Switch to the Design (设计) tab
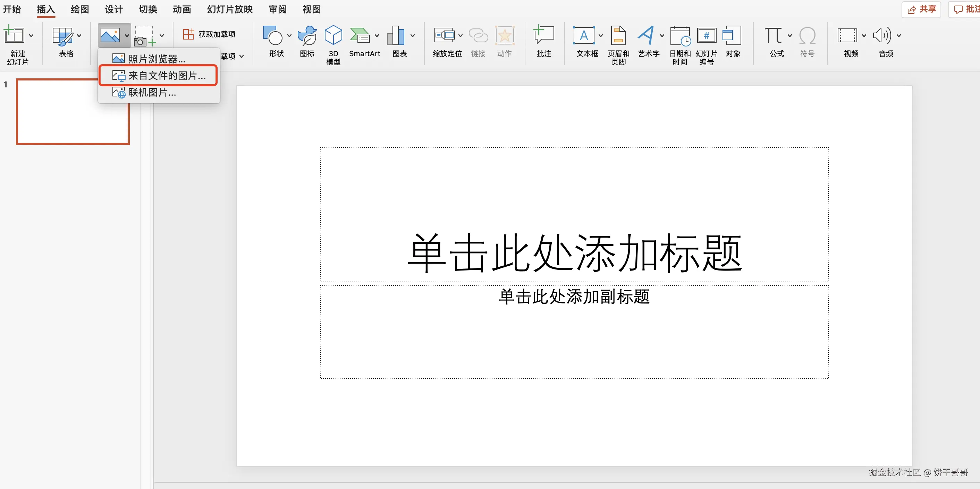Viewport: 980px width, 489px height. [114, 9]
